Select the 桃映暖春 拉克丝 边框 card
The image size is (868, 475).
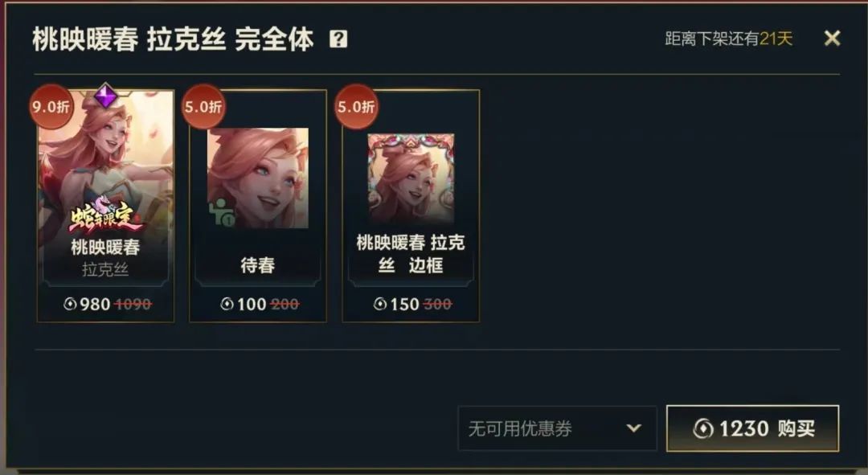(411, 206)
